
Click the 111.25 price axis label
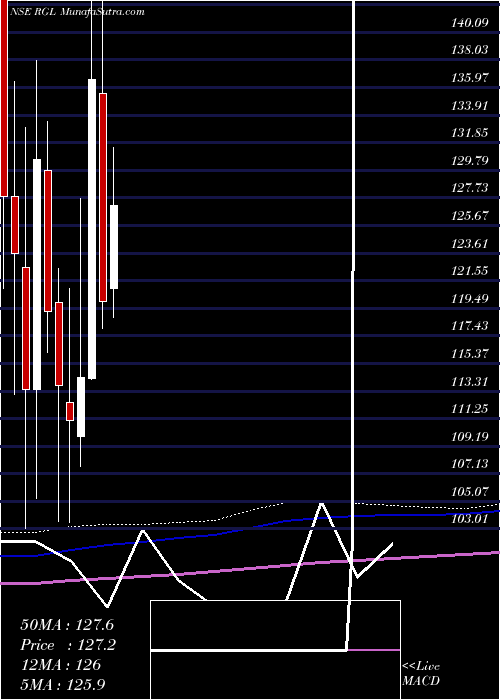pyautogui.click(x=470, y=409)
